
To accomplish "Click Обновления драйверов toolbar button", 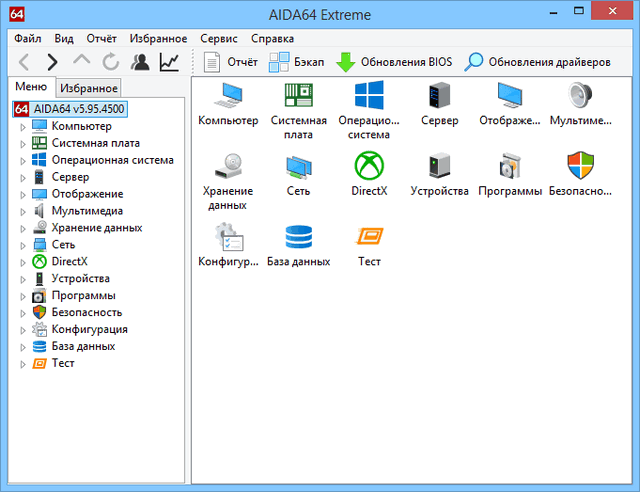I will 537,62.
